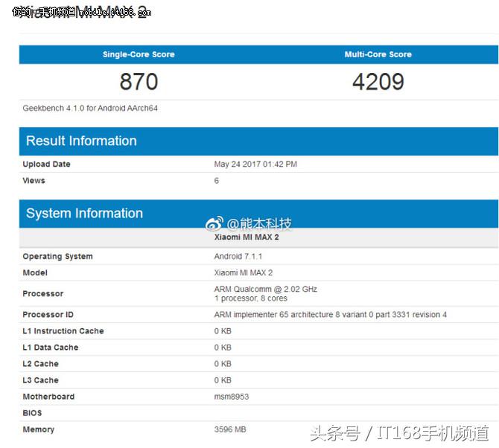Select the views count 6
Image resolution: width=499 pixels, height=448 pixels.
tap(217, 181)
